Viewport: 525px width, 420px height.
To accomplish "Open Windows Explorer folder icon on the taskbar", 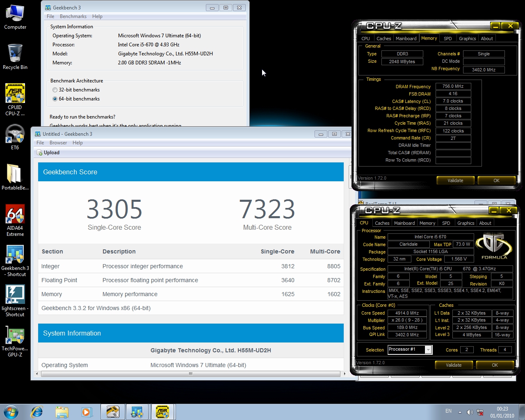I will coord(62,412).
